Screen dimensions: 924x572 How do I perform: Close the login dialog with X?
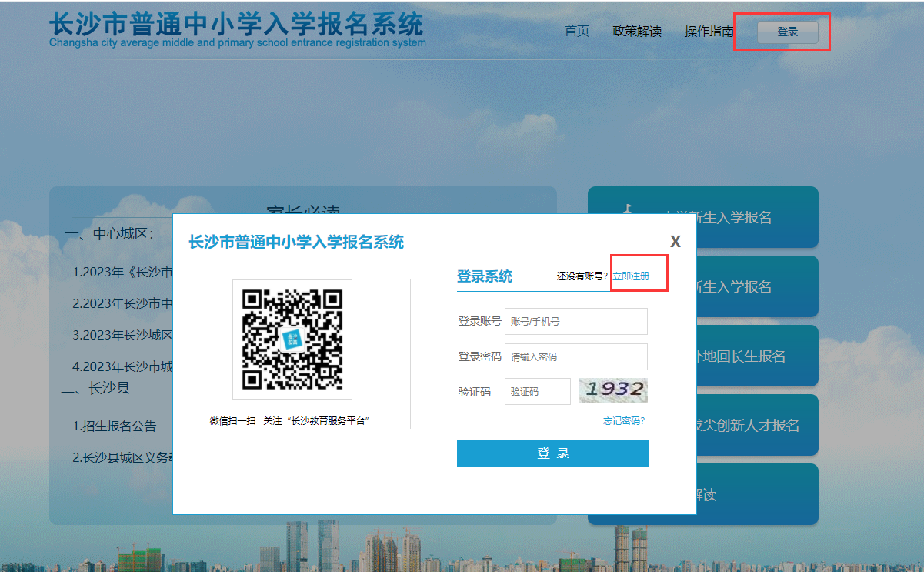[x=675, y=242]
